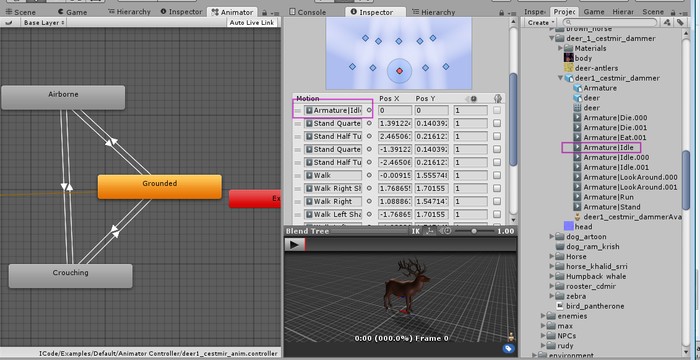
Task: Expand the dog_artoon folder
Action: pyautogui.click(x=552, y=236)
